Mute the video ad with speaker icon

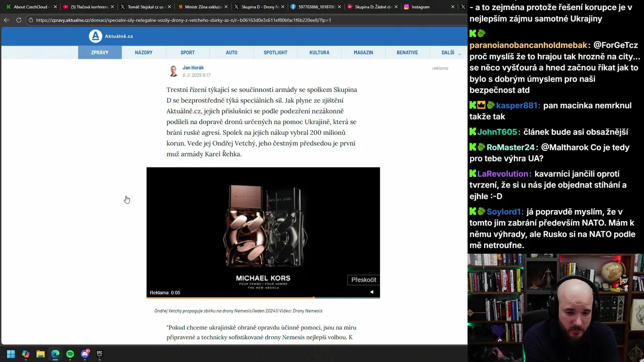(x=372, y=292)
